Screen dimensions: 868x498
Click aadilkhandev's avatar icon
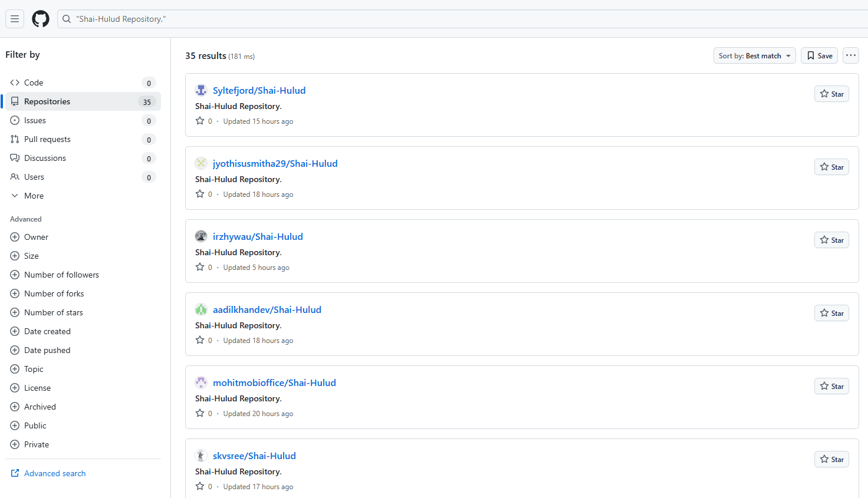click(201, 309)
